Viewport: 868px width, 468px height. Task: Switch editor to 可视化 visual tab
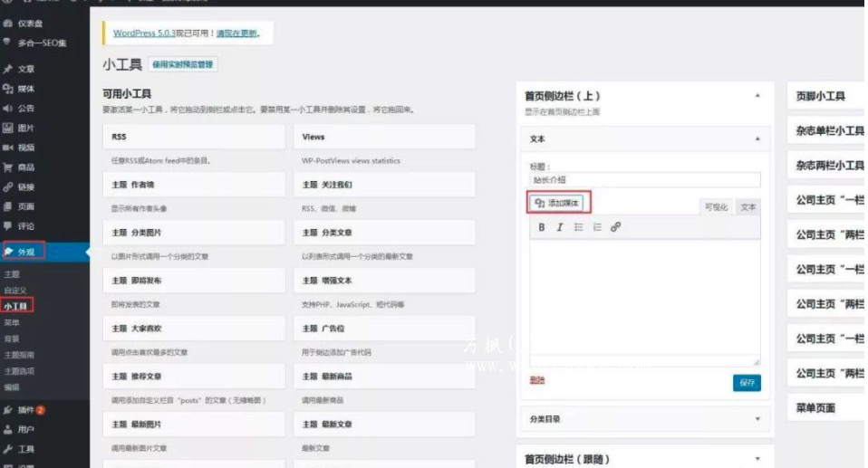pyautogui.click(x=716, y=207)
